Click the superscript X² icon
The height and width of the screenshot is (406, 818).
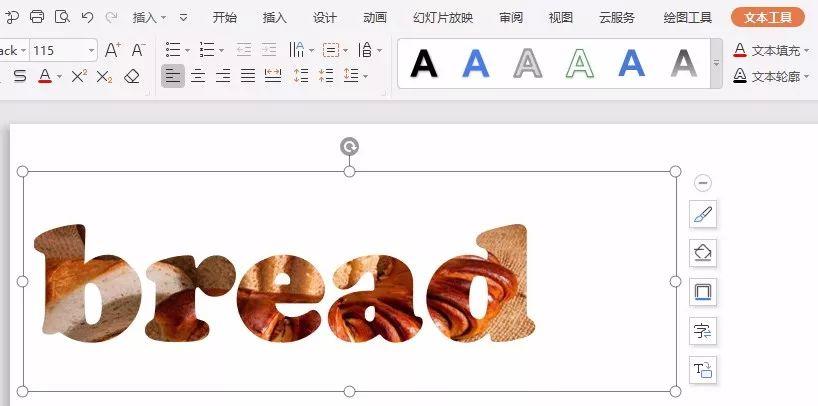point(79,76)
